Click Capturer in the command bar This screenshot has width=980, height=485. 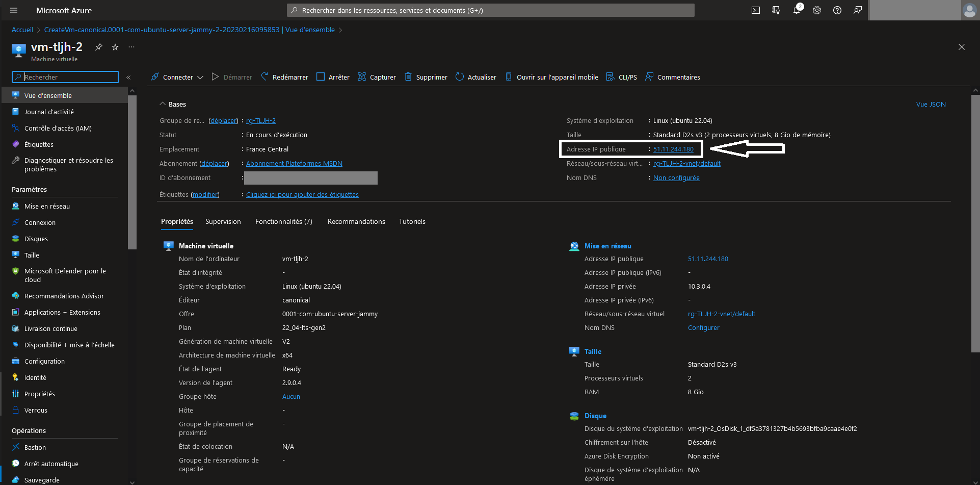coord(377,77)
